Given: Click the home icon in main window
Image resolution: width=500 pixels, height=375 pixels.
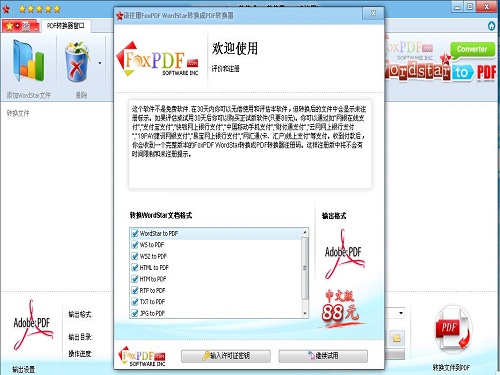Looking at the screenshot, I should (491, 26).
